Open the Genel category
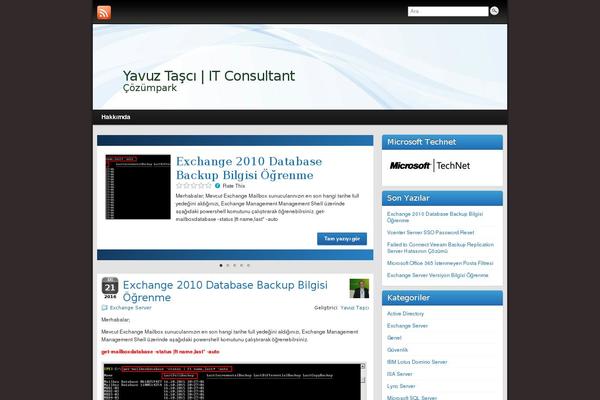This screenshot has height=400, width=600. [x=394, y=338]
